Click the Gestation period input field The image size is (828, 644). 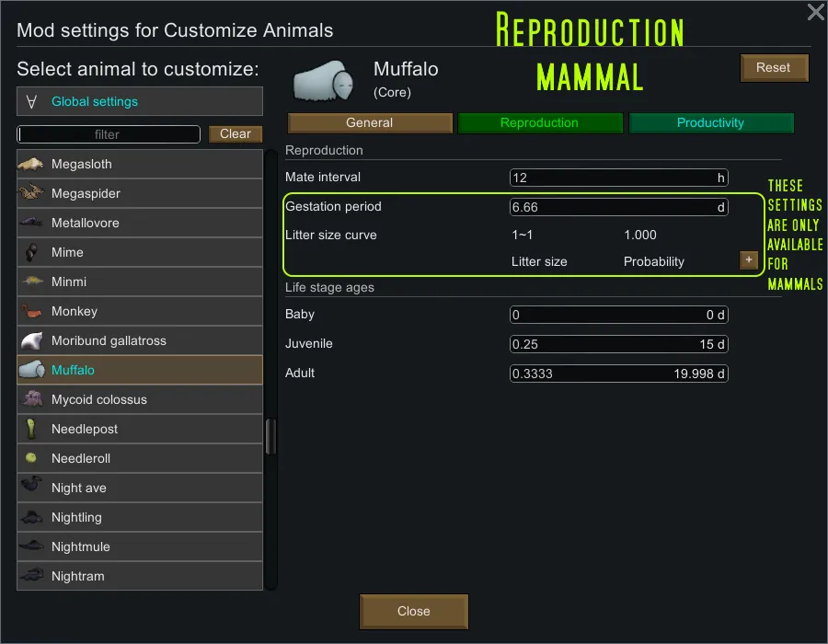pos(618,207)
